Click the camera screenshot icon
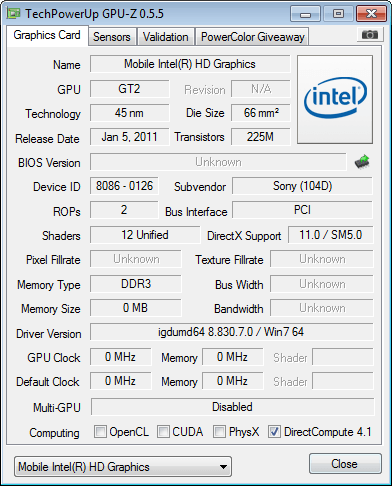The width and height of the screenshot is (392, 486). click(369, 34)
